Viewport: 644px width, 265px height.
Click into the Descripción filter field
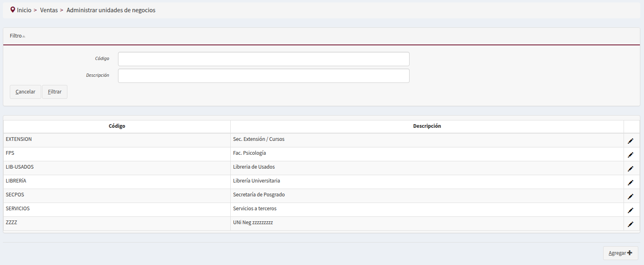click(263, 76)
